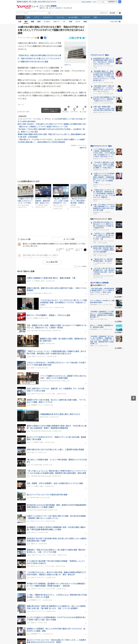
Task: Select the IT category
Action: [x=64, y=21]
